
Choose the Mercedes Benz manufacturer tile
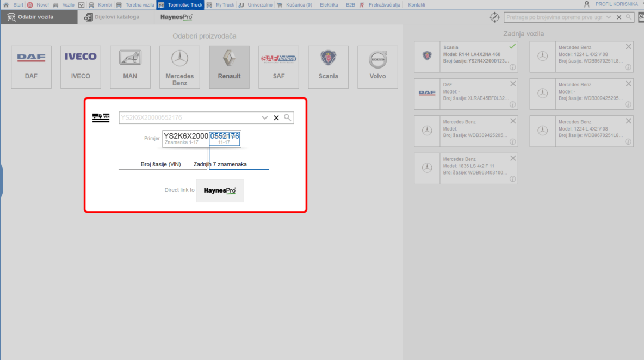(x=179, y=67)
